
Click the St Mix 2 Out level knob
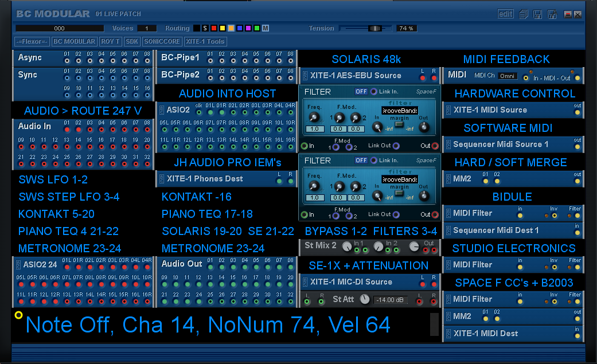click(x=414, y=246)
